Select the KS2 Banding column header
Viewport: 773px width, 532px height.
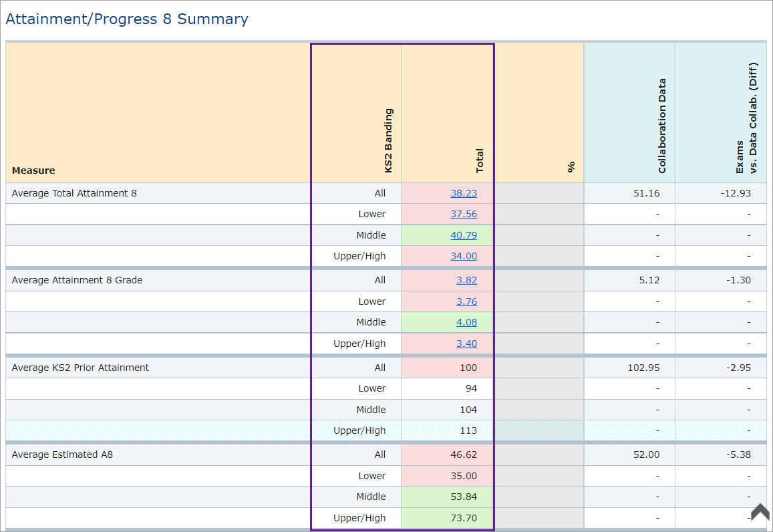pyautogui.click(x=388, y=140)
